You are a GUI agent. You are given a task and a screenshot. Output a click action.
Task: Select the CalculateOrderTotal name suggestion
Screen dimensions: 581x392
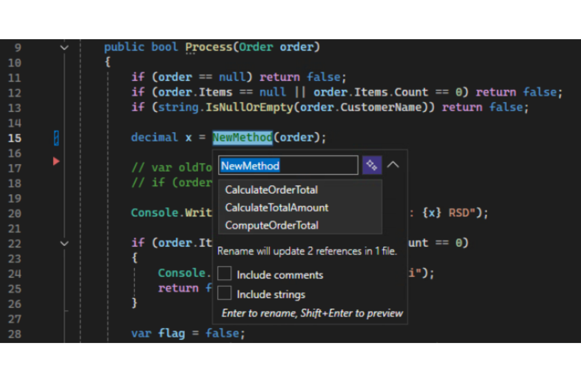coord(271,190)
